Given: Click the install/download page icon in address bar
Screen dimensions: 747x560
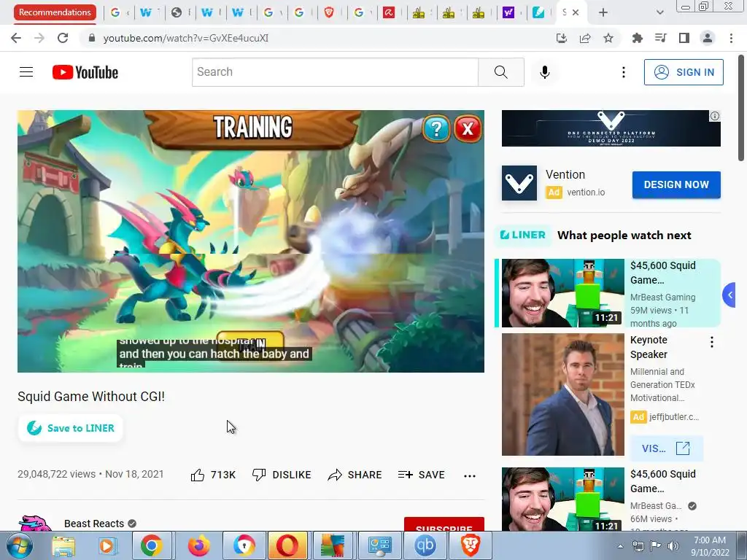Looking at the screenshot, I should coord(562,38).
